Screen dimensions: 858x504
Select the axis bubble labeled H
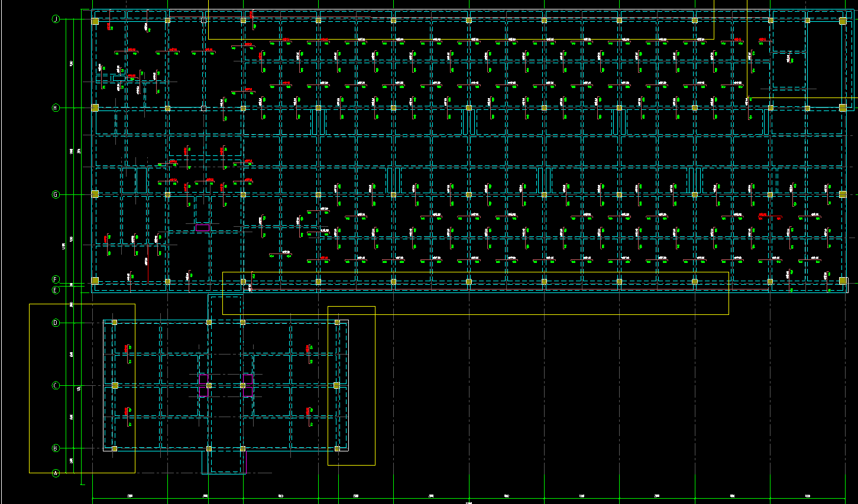(x=56, y=108)
